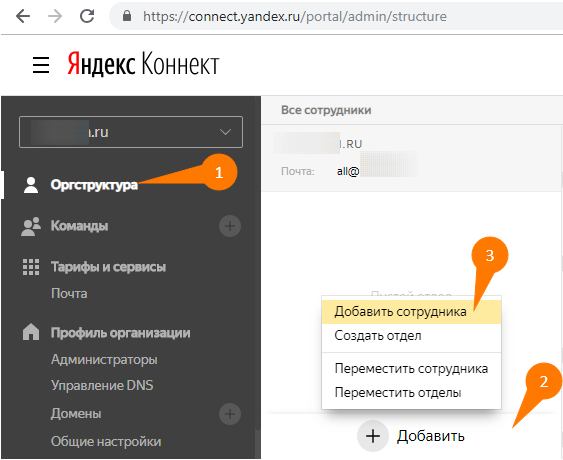Viewport: 563px width, 460px height.
Task: Add a new team with Команды plus icon
Action: click(x=230, y=226)
